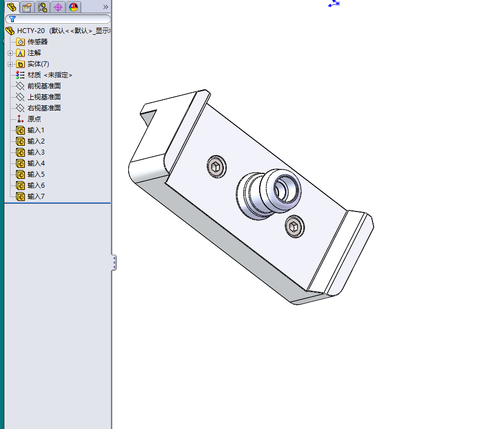Click the 输入5 imported body icon

(x=20, y=174)
